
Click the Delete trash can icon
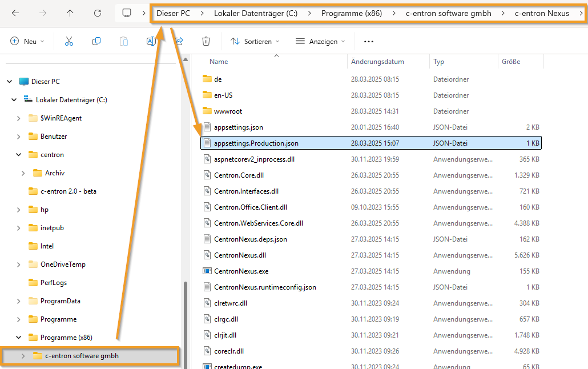coord(206,41)
